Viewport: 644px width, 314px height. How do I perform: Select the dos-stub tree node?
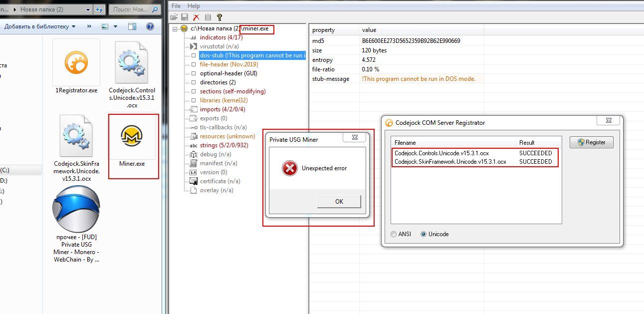point(252,55)
